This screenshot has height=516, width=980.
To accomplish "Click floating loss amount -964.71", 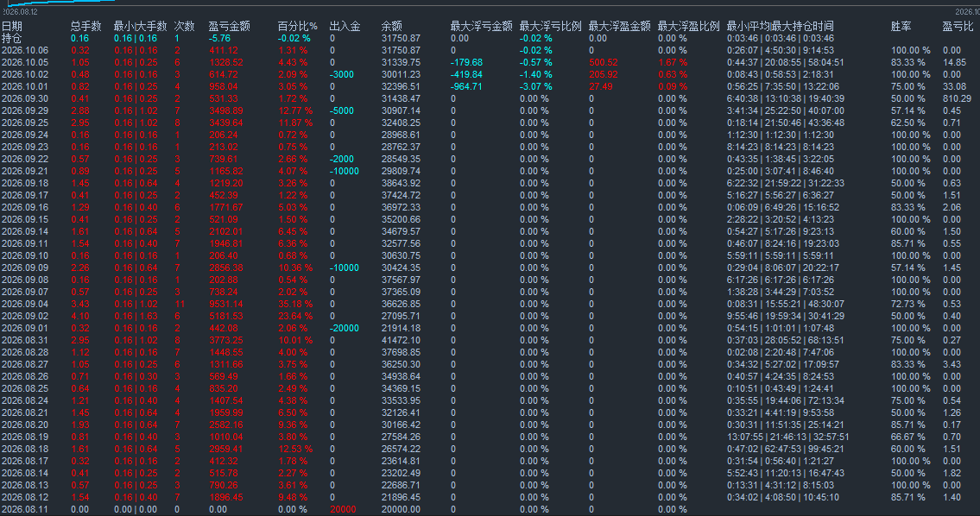I will coord(466,87).
